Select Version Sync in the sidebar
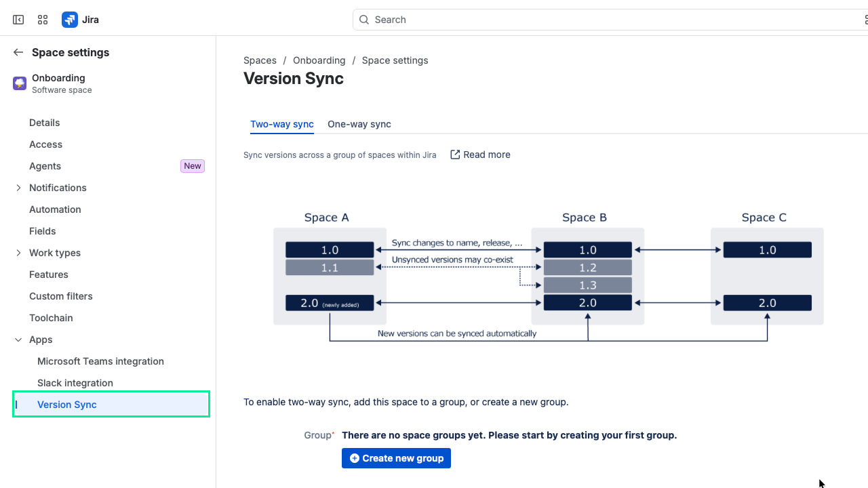Image resolution: width=868 pixels, height=488 pixels. point(111,404)
